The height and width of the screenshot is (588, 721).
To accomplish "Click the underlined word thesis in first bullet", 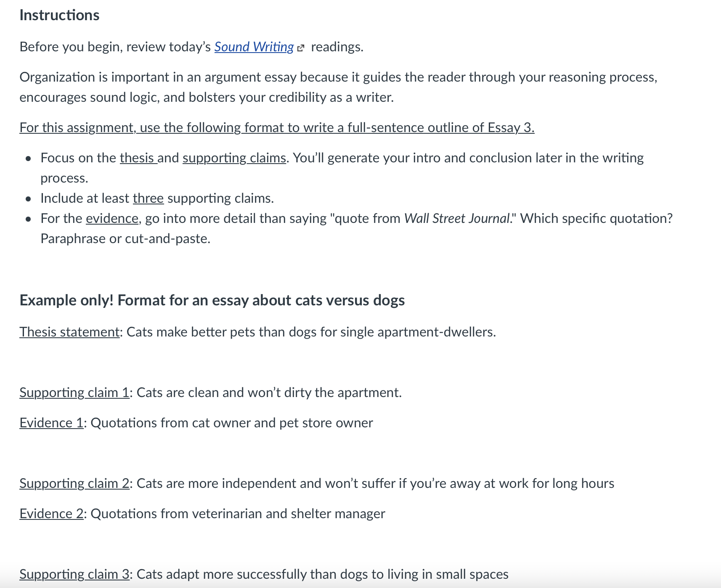I will pyautogui.click(x=138, y=158).
